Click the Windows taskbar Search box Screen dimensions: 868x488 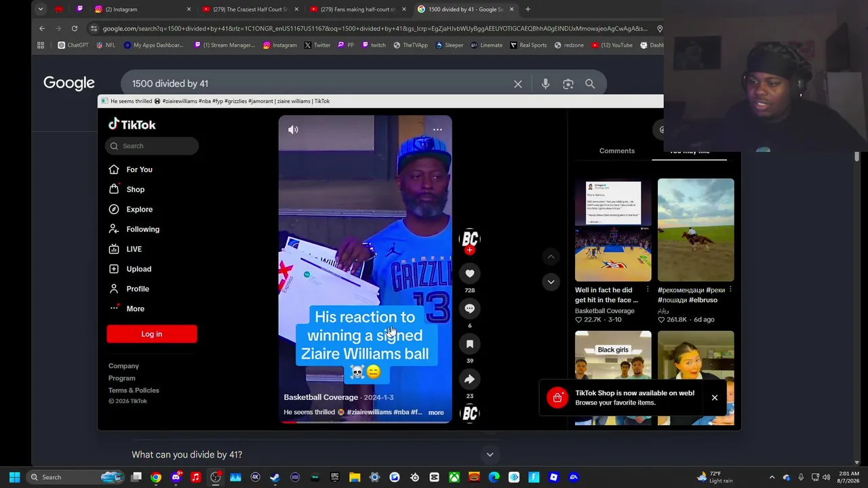(75, 477)
